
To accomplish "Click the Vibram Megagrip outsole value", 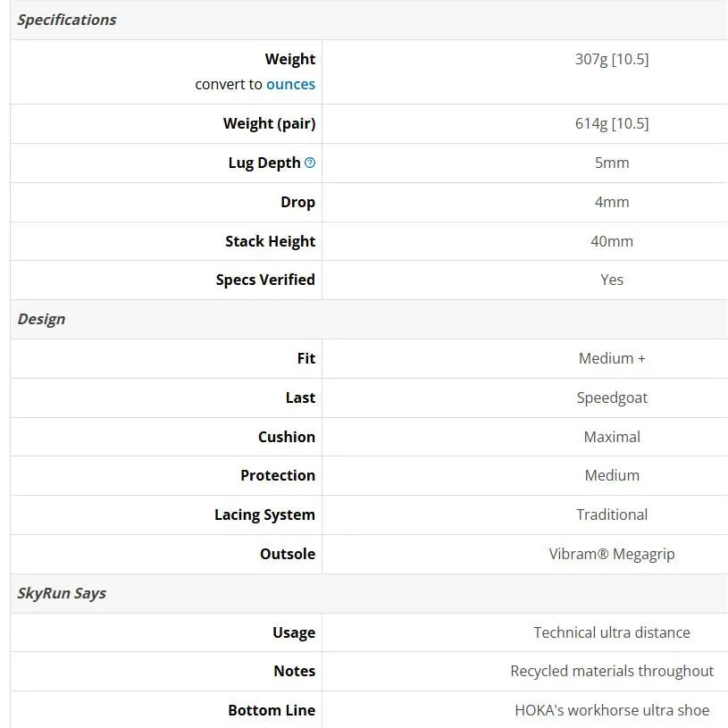I will pyautogui.click(x=612, y=554).
